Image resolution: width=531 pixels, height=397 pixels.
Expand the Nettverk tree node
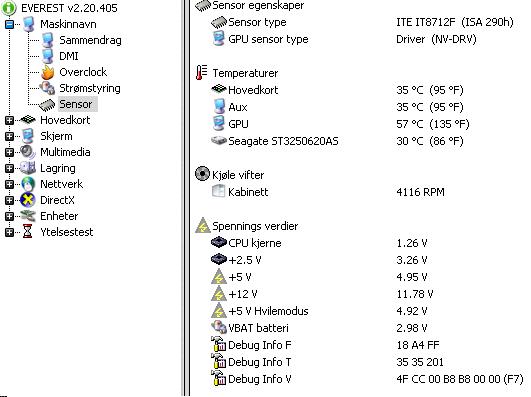9,184
